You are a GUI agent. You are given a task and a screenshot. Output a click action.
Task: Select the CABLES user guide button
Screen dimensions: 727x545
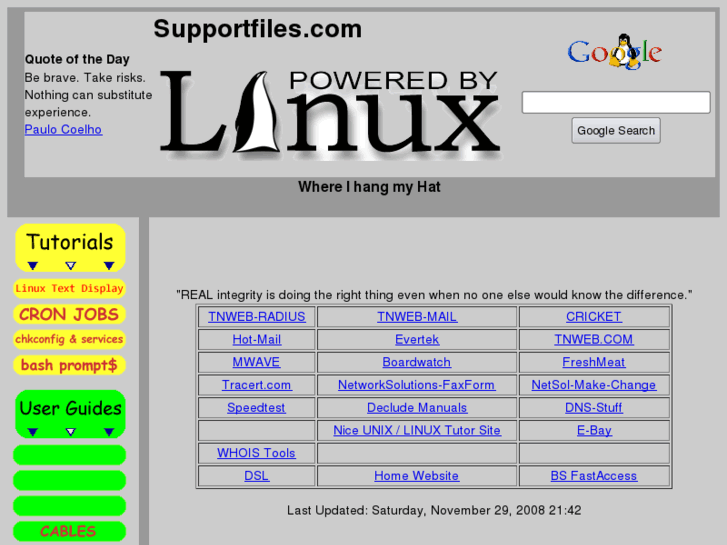(70, 531)
